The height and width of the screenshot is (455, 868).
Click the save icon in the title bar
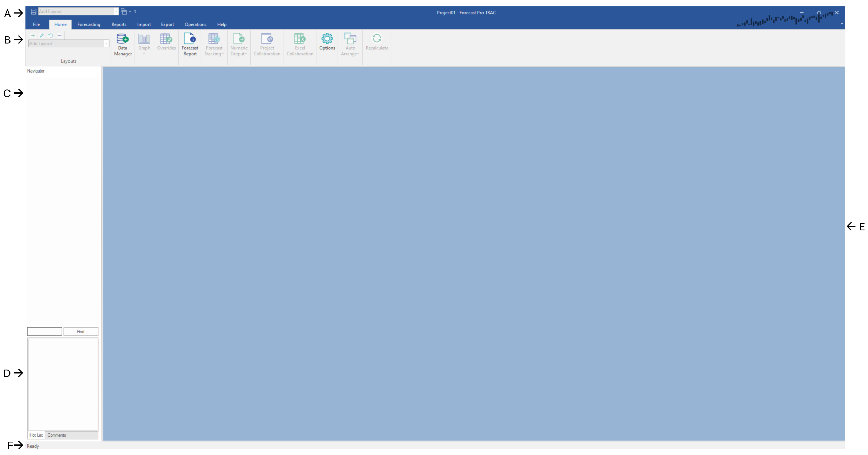pyautogui.click(x=33, y=12)
